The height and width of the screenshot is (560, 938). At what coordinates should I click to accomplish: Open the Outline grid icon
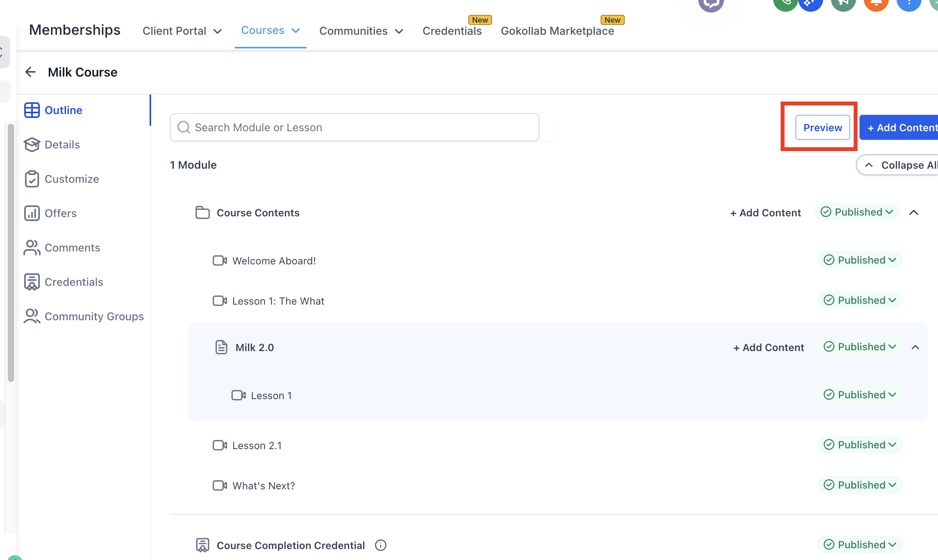pyautogui.click(x=32, y=110)
